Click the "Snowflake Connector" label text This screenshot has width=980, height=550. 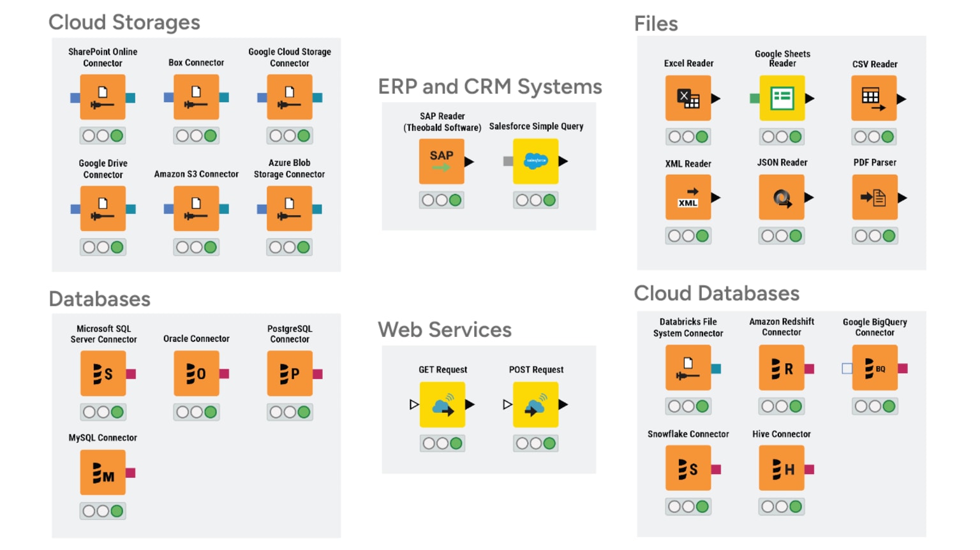pos(688,434)
